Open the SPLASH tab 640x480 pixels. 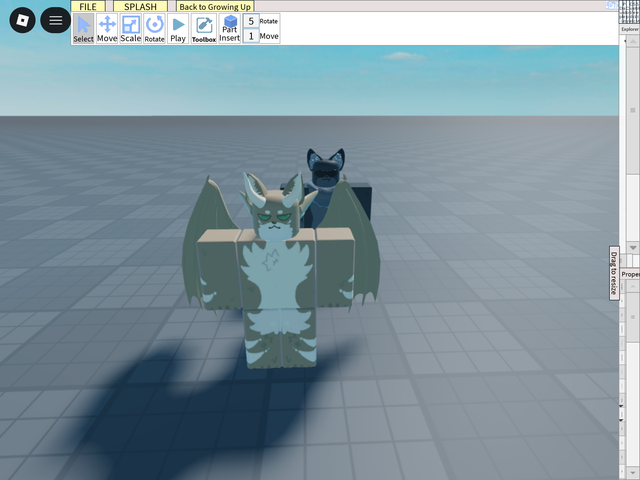click(x=140, y=6)
